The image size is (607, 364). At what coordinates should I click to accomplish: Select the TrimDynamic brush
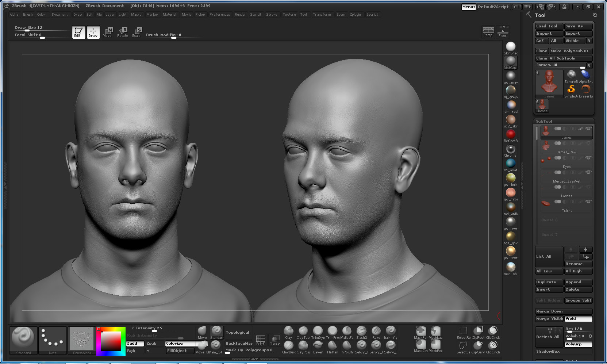[x=318, y=332]
